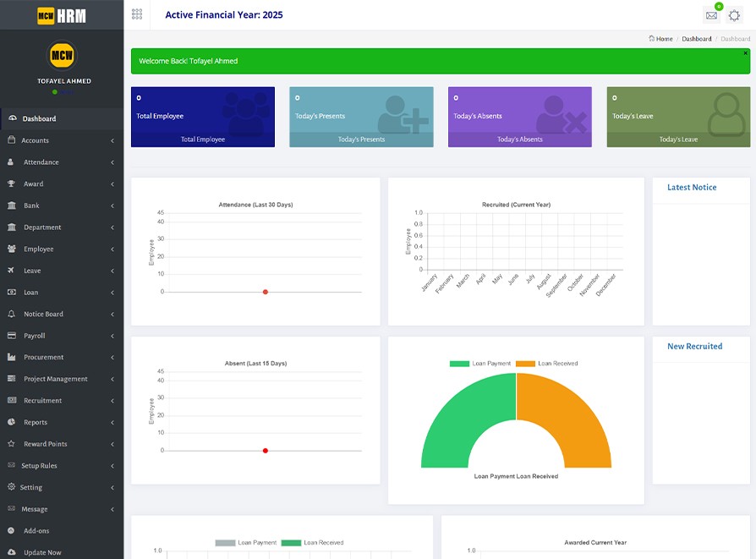This screenshot has width=756, height=559.
Task: Toggle orange Loan Received legend item
Action: pyautogui.click(x=547, y=364)
